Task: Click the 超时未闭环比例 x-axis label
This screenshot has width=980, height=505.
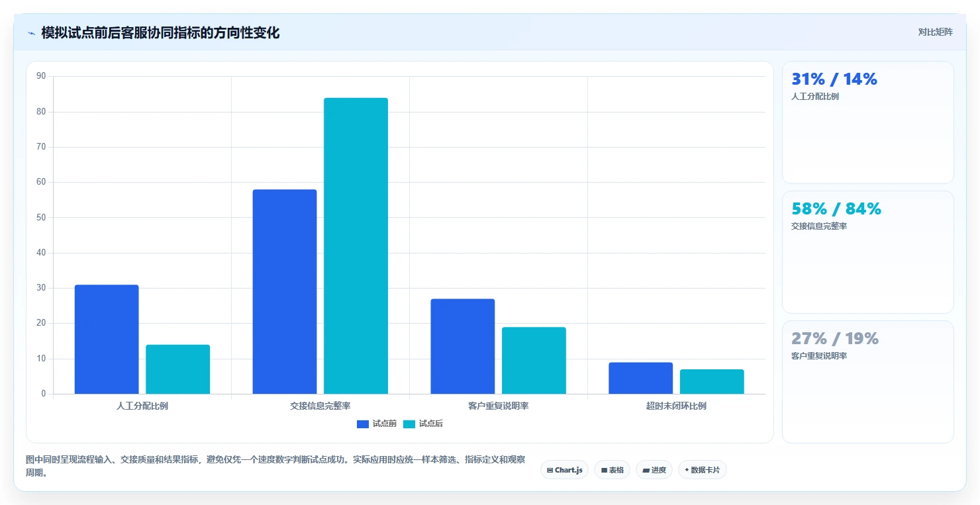Action: point(677,406)
